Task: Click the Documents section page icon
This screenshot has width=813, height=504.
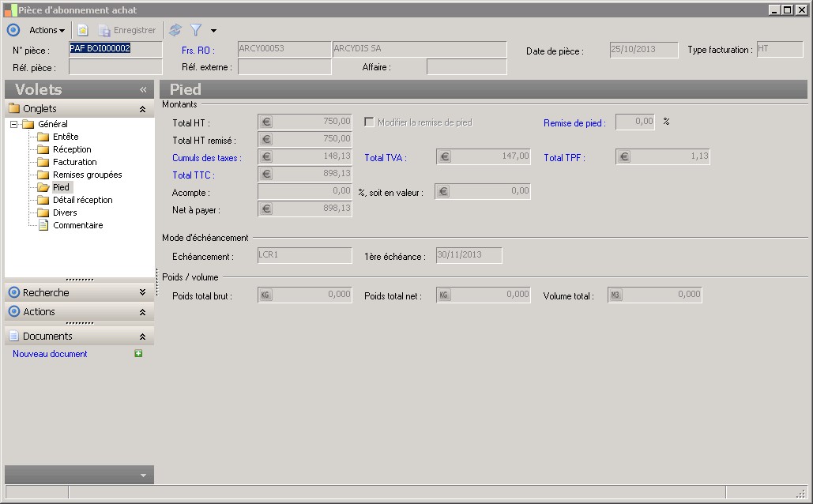Action: coord(14,336)
